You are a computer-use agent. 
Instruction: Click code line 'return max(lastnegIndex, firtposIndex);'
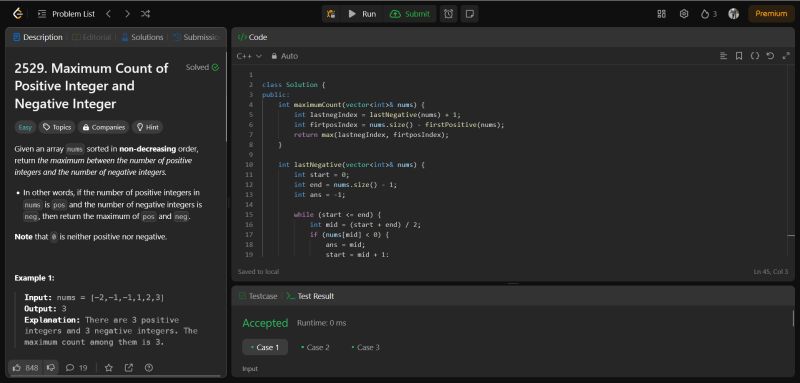[x=371, y=135]
